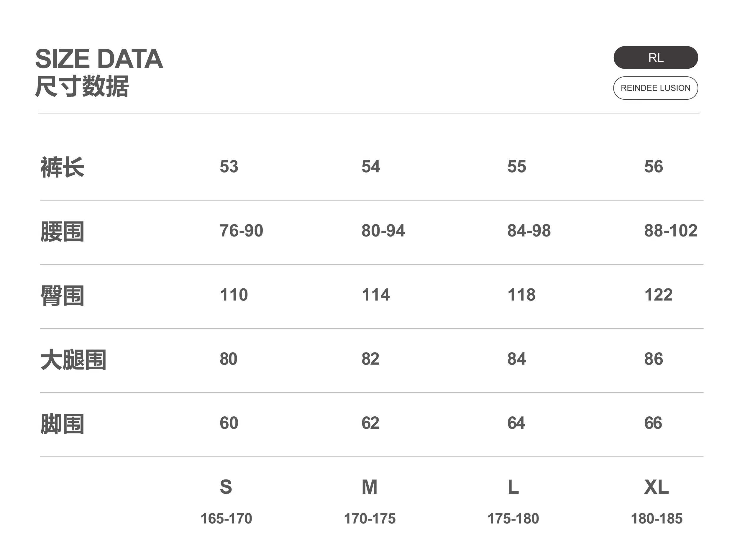Click the SIZE DATA heading
This screenshot has width=737, height=560.
pos(99,59)
